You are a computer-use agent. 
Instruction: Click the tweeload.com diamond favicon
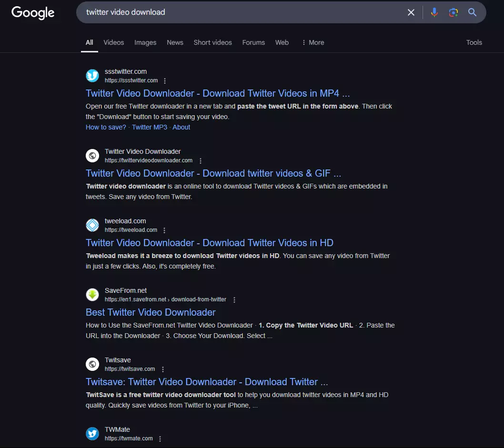[x=92, y=225]
